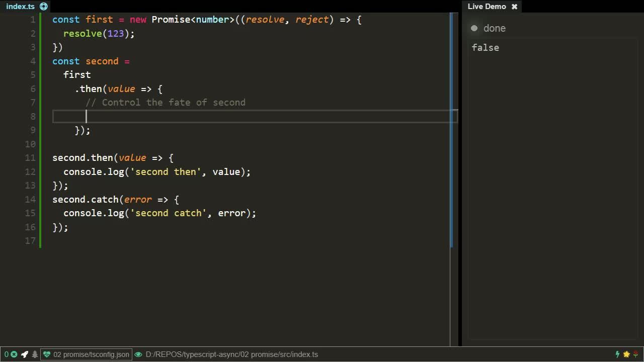Click the blue minimap scroll strip of the editor
The height and width of the screenshot is (362, 644).
[x=451, y=130]
